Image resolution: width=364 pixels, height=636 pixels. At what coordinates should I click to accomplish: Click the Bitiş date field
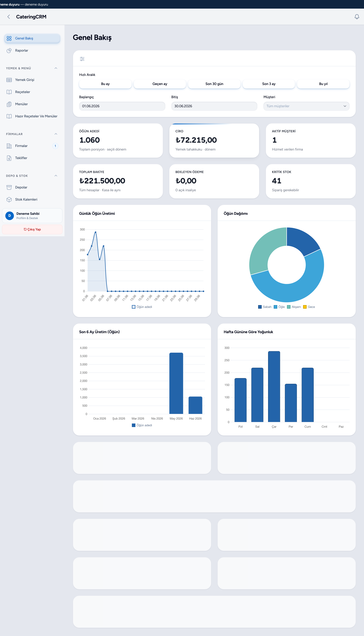pyautogui.click(x=214, y=106)
